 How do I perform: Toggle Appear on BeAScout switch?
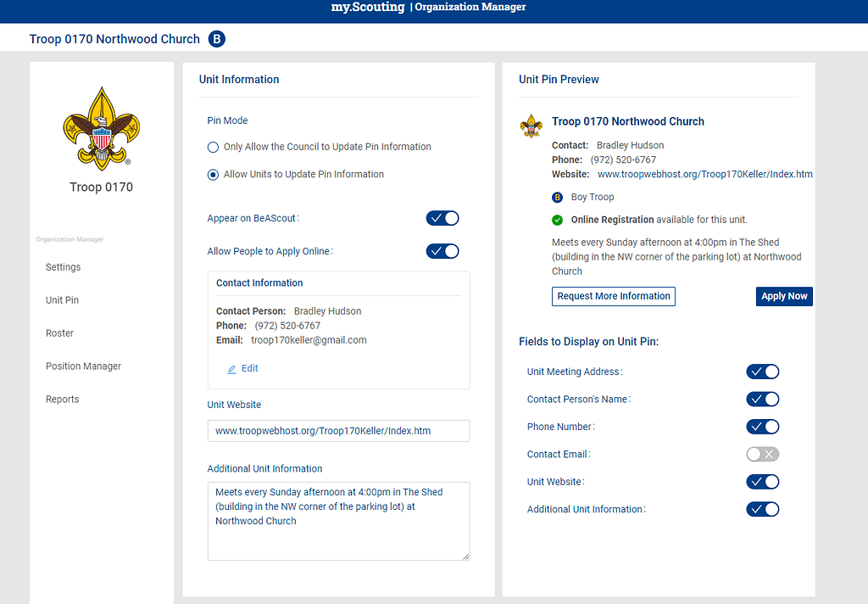442,218
